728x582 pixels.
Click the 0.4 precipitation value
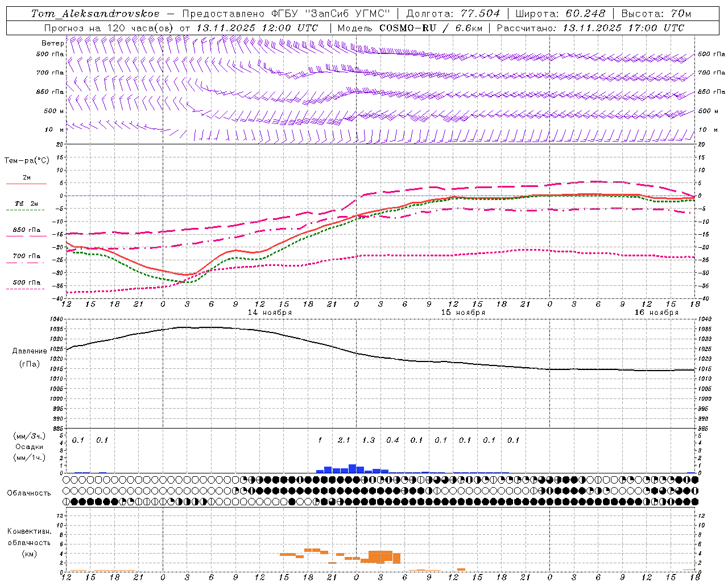(x=392, y=440)
